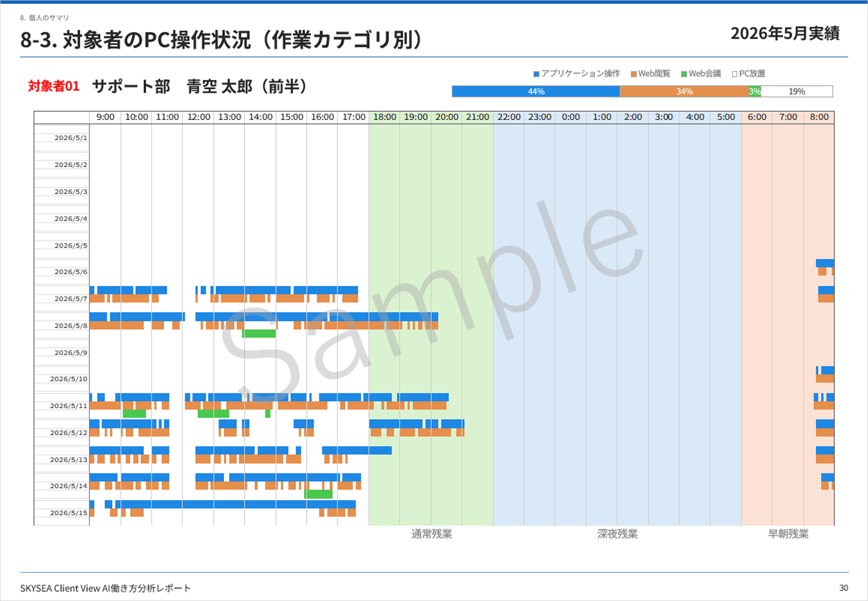Click the 8-3. 対象者のPC操作状況 page title
868x601 pixels.
[x=221, y=40]
